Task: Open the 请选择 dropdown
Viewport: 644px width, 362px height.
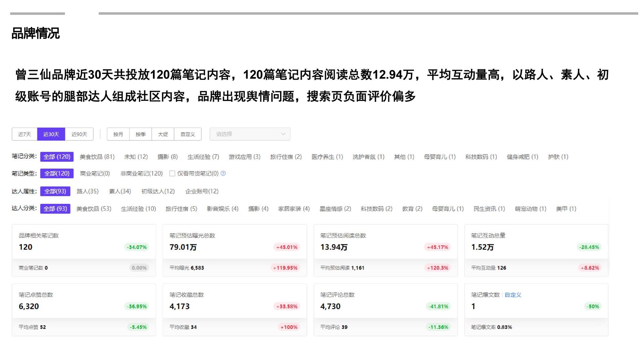Action: pos(250,134)
